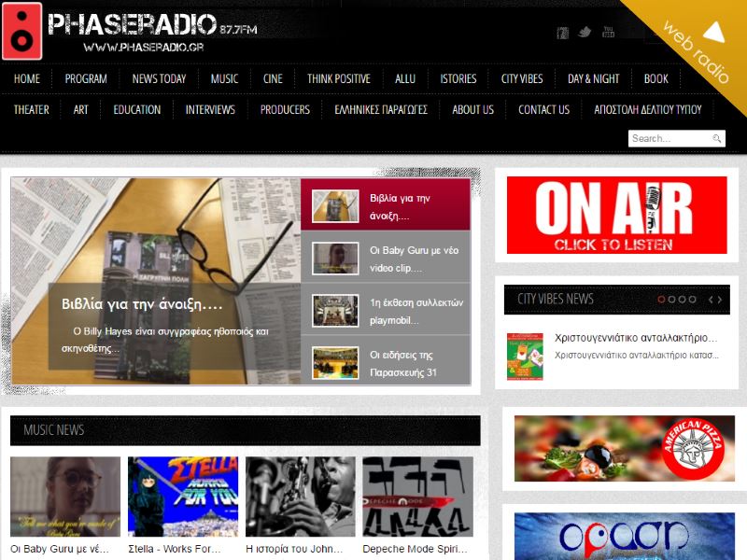The image size is (747, 560).
Task: Click the City Vibes next arrow
Action: 719,300
